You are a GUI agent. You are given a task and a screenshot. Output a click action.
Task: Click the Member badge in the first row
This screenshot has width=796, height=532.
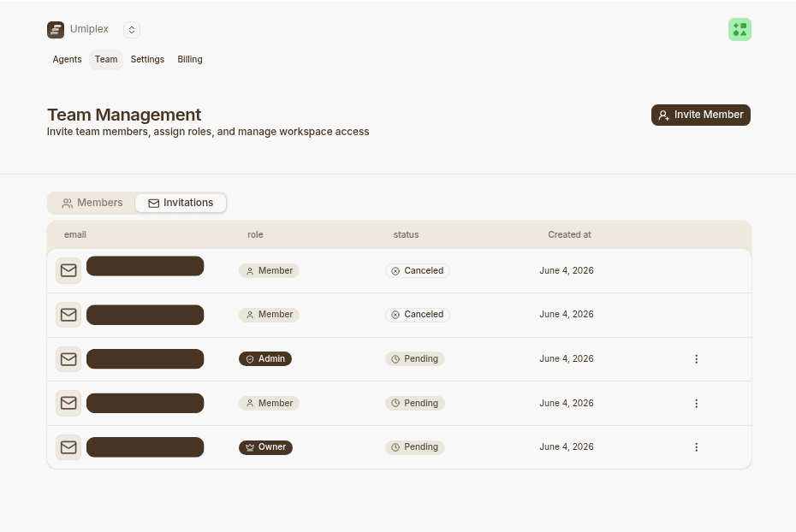[x=269, y=271]
